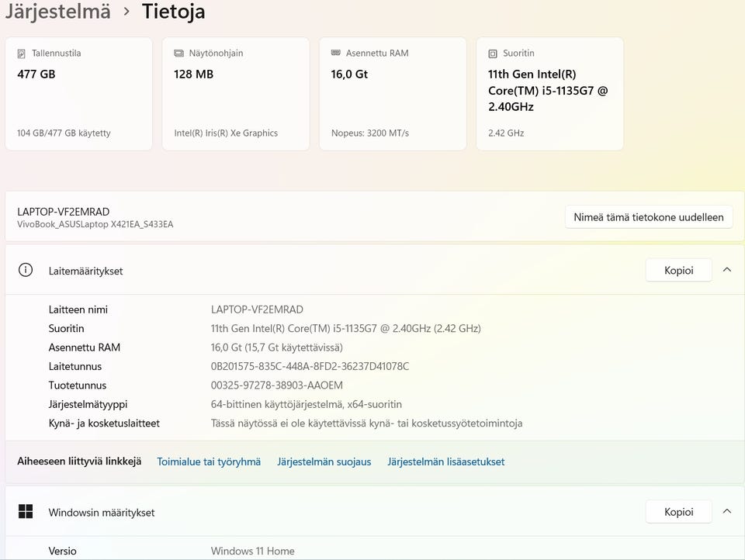Click the Windows logo next to Windowsin määritykset
The image size is (745, 560).
[x=26, y=512]
